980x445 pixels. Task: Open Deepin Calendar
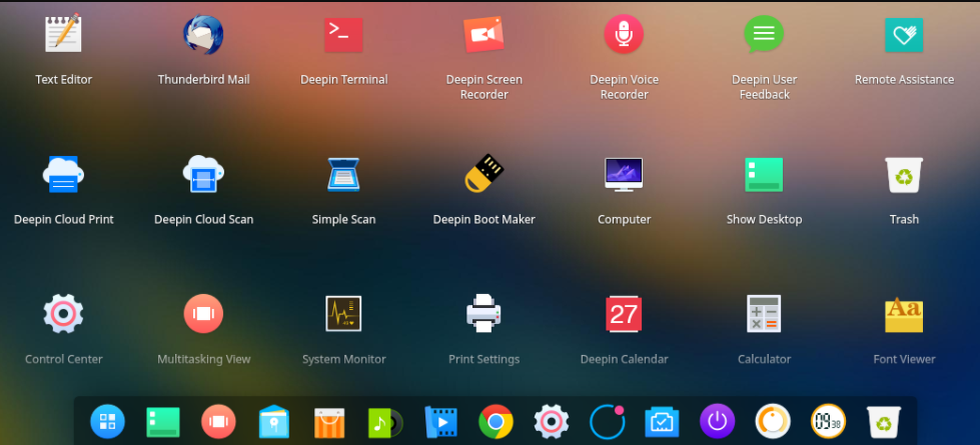(x=624, y=314)
